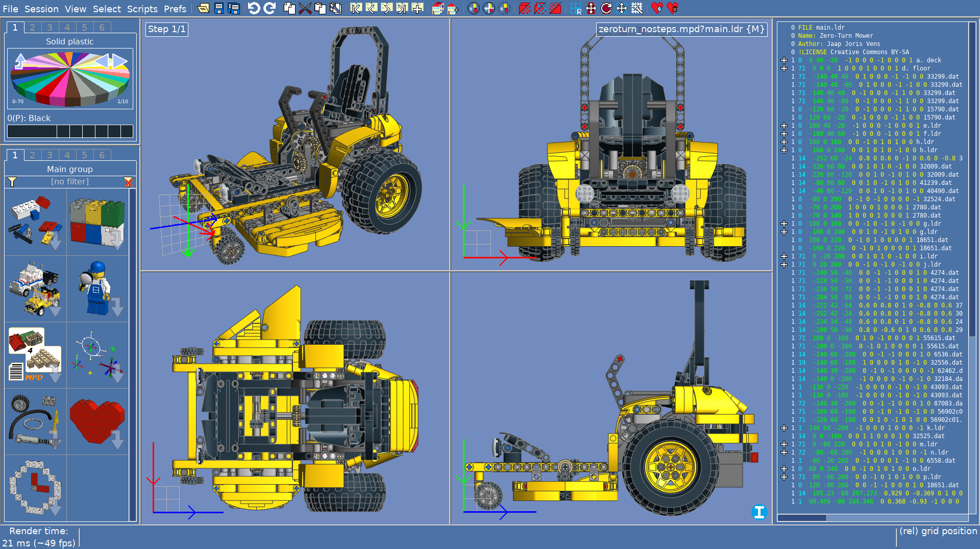The width and height of the screenshot is (980, 549).
Task: Open the File menu
Action: (x=10, y=9)
